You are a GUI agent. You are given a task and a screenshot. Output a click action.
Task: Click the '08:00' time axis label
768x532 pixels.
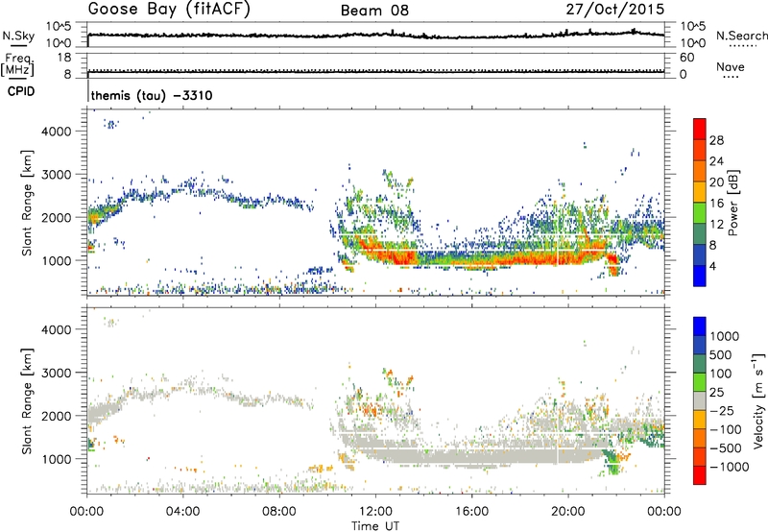(x=279, y=512)
